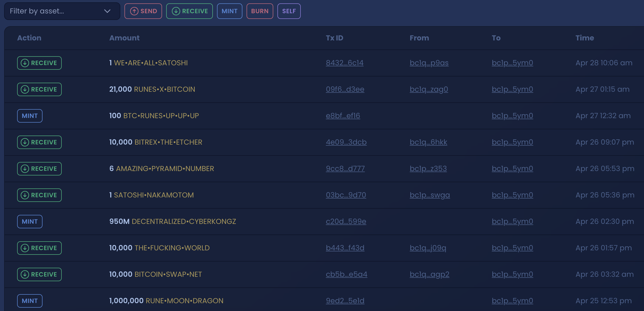Open sender address bc1p...z353
The height and width of the screenshot is (311, 644).
(428, 168)
